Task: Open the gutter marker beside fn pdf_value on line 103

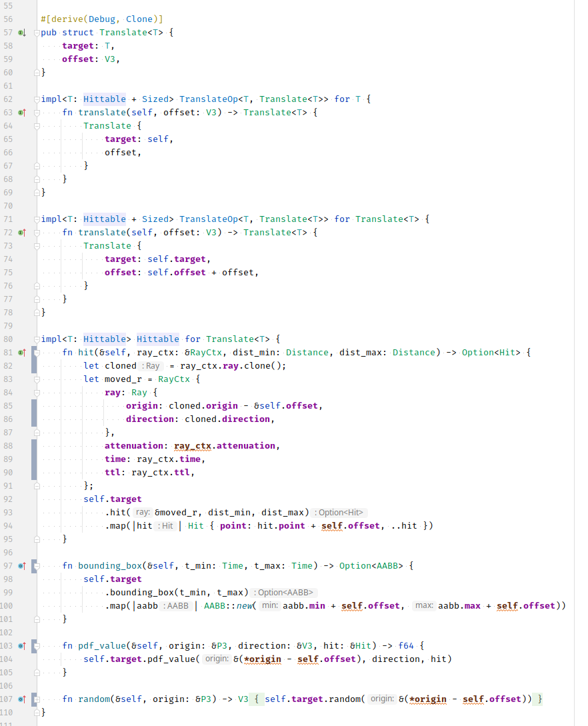Action: [22, 646]
